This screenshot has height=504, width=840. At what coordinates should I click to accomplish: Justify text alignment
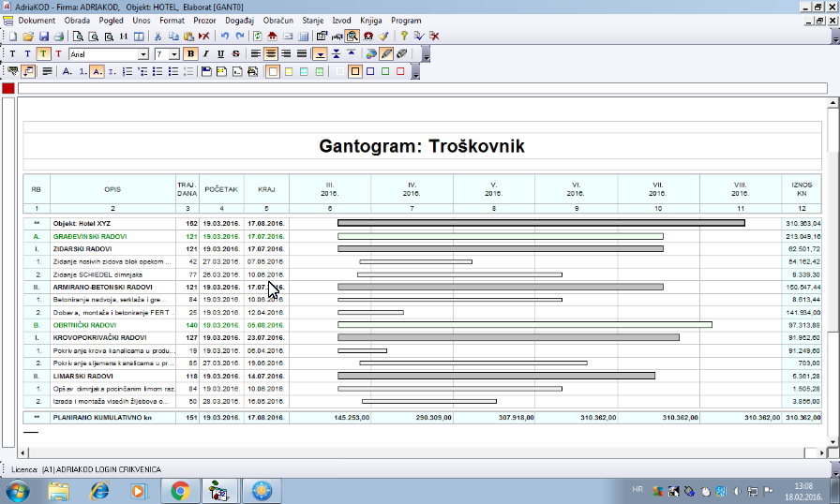tap(302, 54)
